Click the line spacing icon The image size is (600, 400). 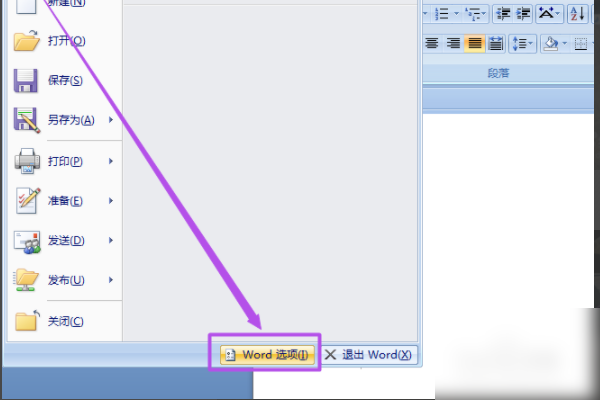(518, 43)
